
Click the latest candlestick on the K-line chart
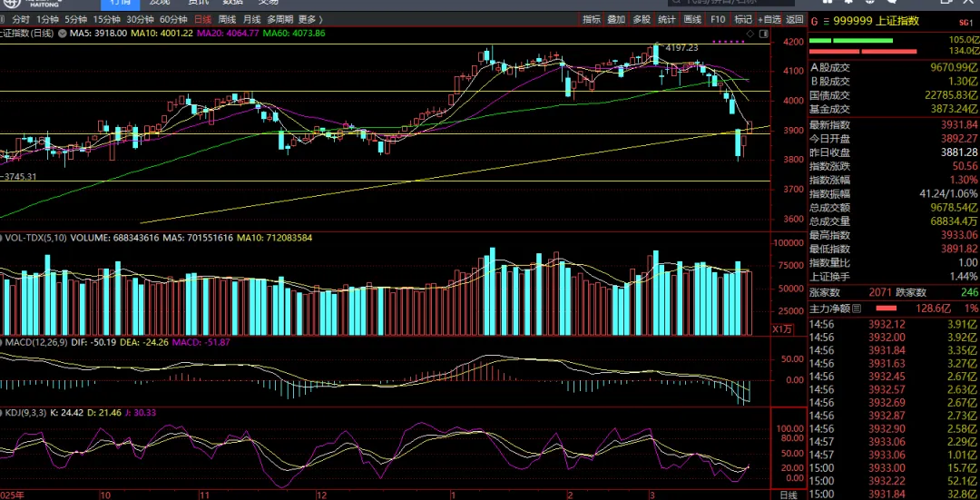pos(750,130)
